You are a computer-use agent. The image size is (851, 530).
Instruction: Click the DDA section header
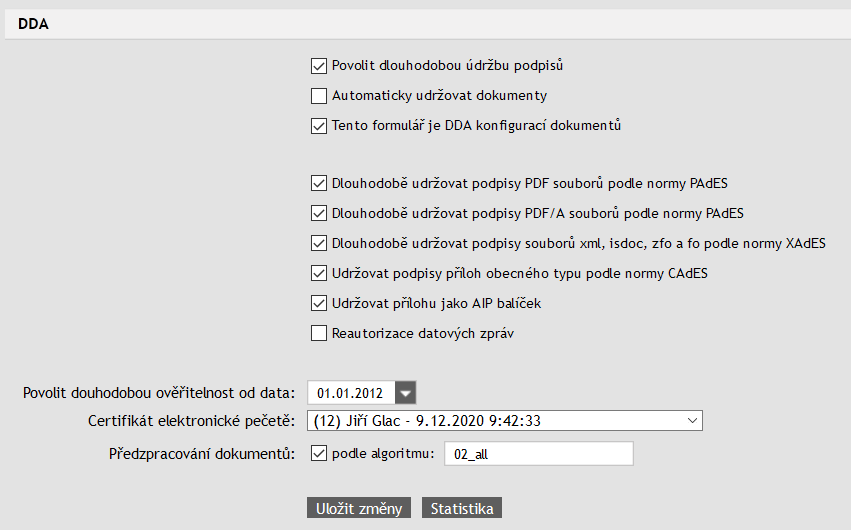coord(35,24)
